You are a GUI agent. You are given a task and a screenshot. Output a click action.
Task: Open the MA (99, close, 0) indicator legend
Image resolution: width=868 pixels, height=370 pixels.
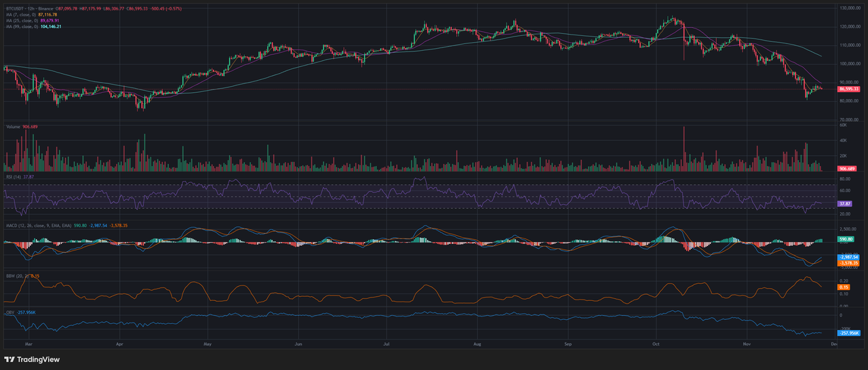pos(22,26)
